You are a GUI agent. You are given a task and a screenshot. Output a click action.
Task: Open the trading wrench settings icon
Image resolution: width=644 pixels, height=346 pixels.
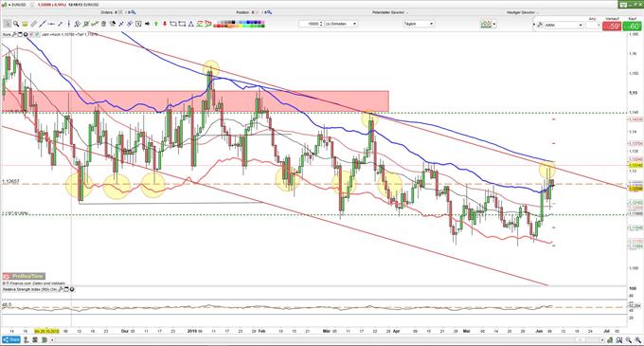[x=540, y=25]
